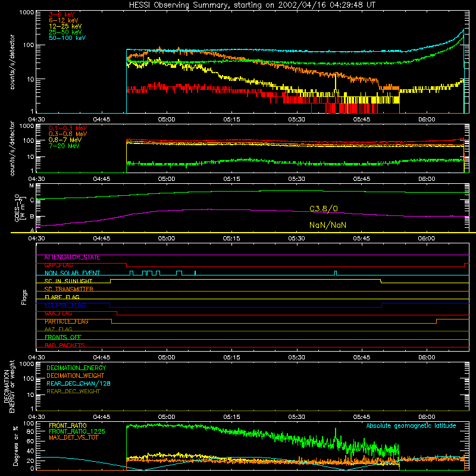Image resolution: width=476 pixels, height=476 pixels.
Task: Click the HESSI Observing Summary title
Action: tap(252, 5)
